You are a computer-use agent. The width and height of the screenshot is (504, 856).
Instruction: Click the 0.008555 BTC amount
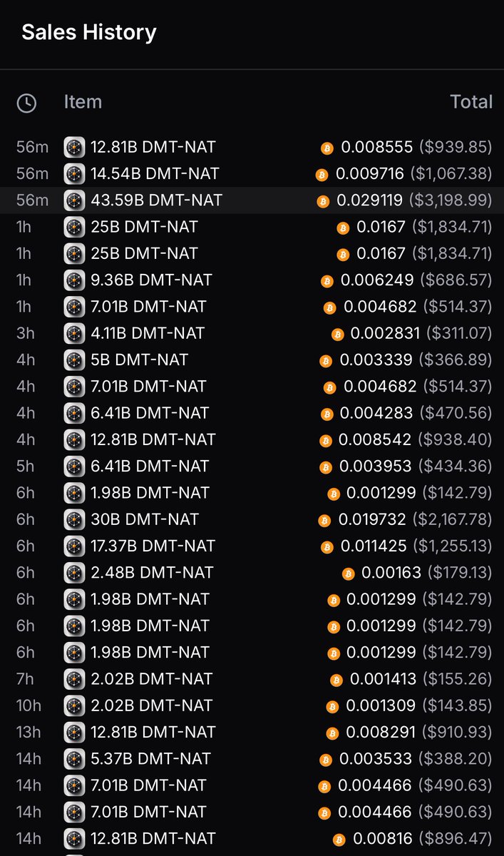point(377,148)
